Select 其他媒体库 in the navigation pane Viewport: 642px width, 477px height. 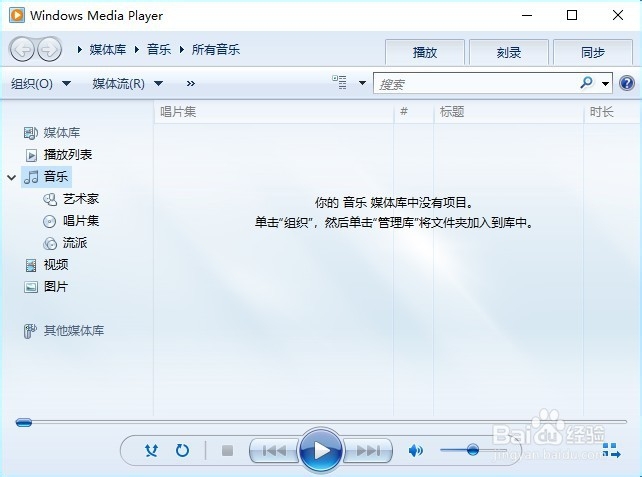(x=74, y=331)
